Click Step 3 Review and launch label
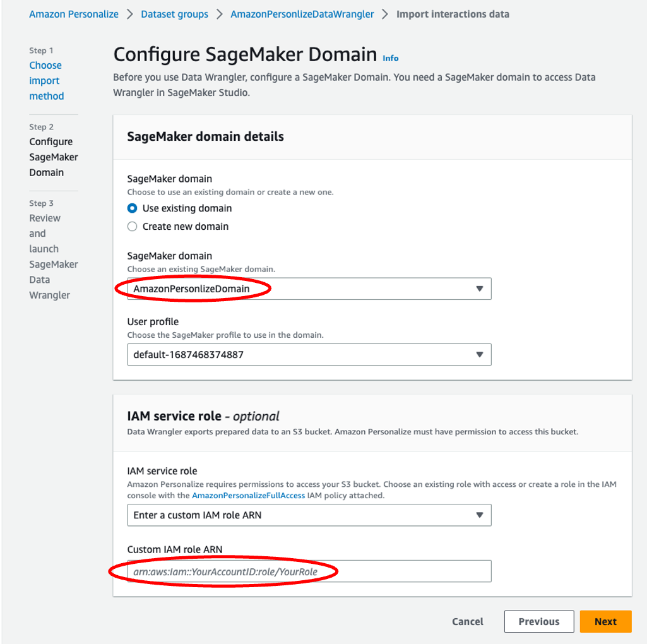Viewport: 647px width, 644px height. coord(53,256)
